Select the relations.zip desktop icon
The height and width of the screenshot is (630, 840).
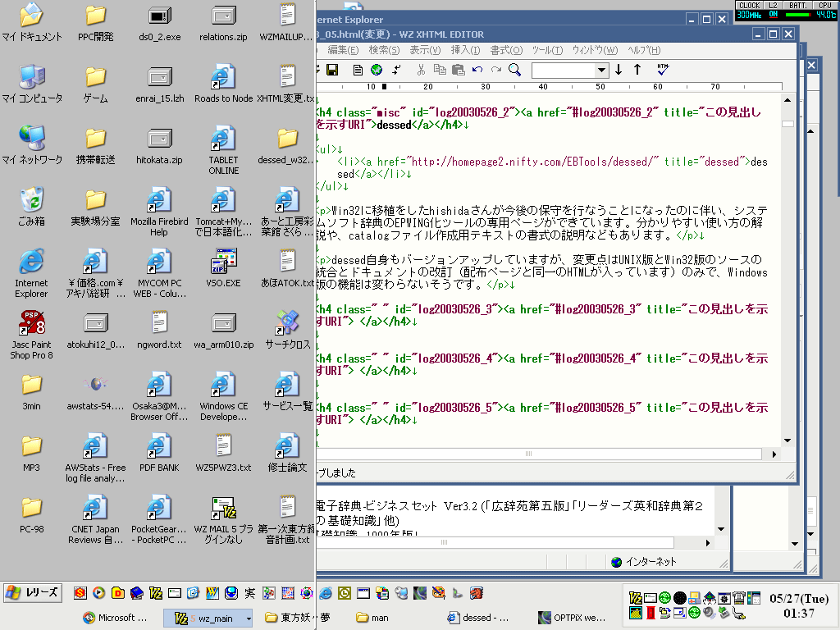point(223,22)
